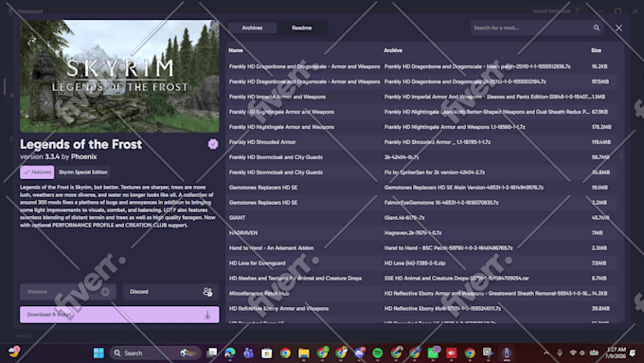This screenshot has width=644, height=363.
Task: Open the notifications bell icon
Action: click(x=633, y=353)
